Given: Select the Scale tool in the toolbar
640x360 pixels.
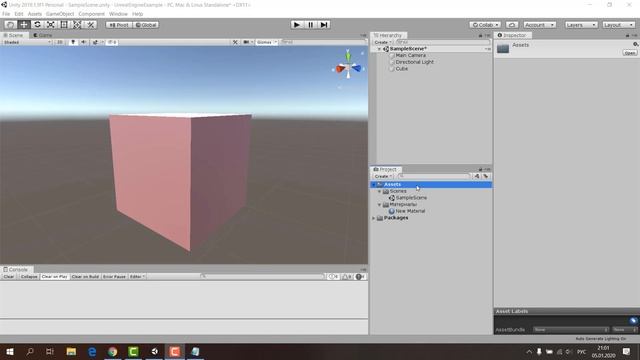Looking at the screenshot, I should click(51, 25).
